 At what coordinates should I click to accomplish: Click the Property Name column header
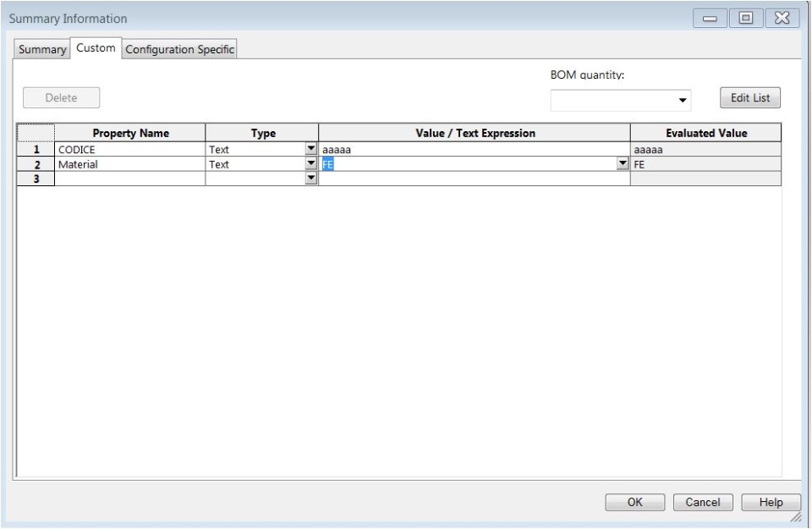(x=130, y=133)
